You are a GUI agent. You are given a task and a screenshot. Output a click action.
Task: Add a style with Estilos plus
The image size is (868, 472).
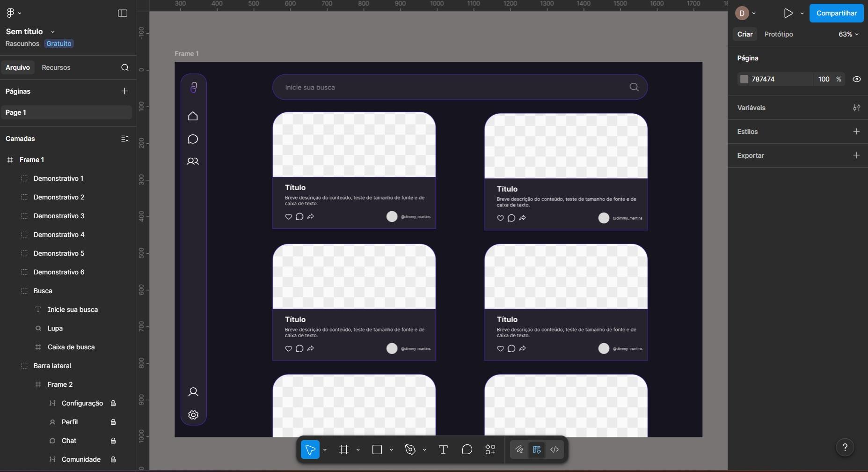[856, 132]
